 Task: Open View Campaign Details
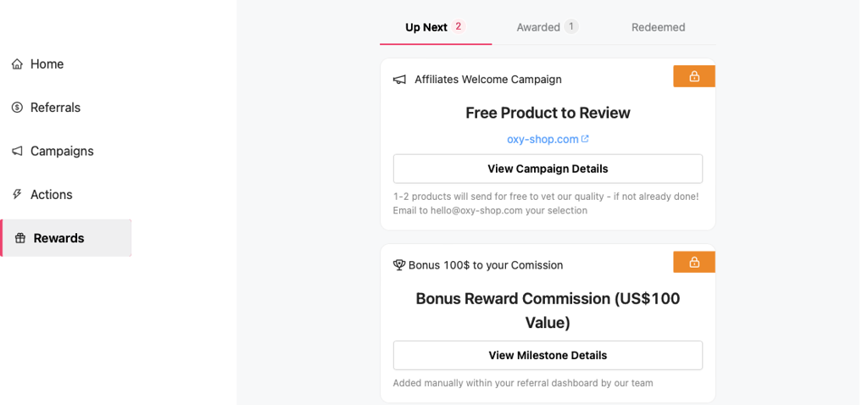tap(548, 169)
